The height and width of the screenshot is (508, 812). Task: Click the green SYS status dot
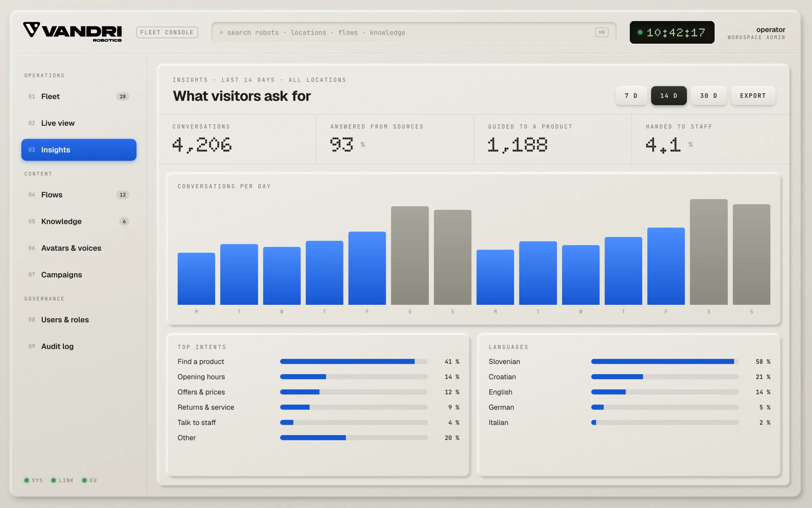coord(27,480)
